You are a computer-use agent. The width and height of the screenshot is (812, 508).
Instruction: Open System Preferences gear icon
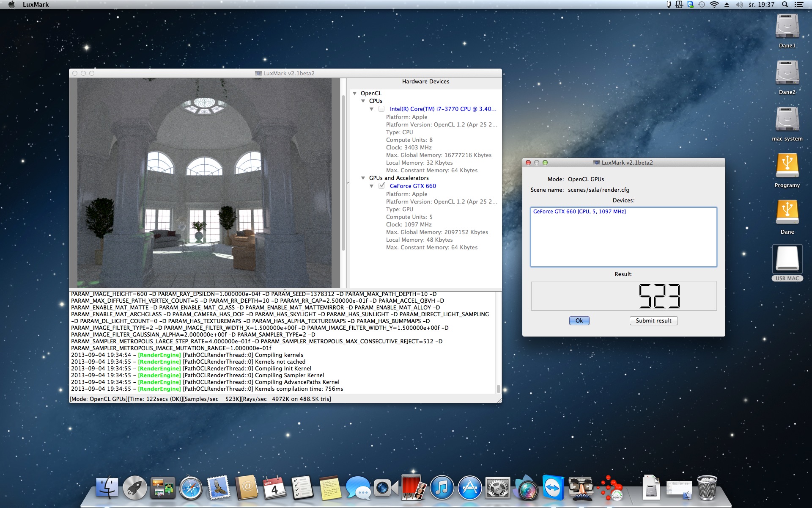pos(497,488)
